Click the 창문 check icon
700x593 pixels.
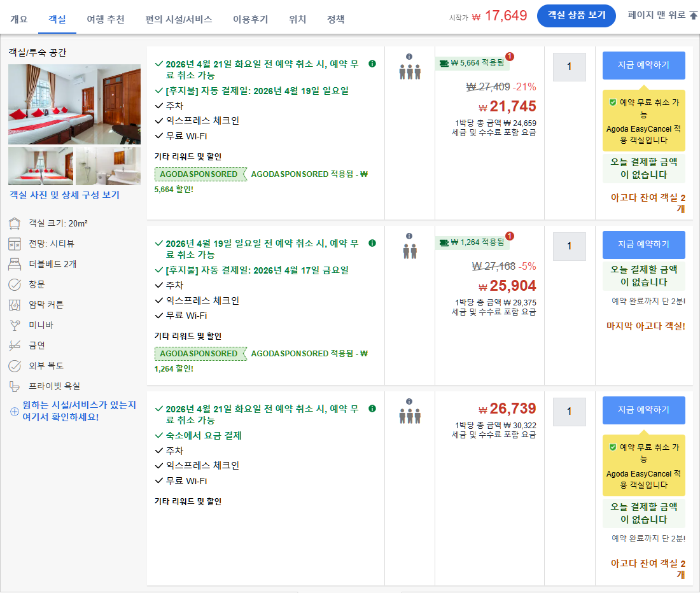point(15,284)
